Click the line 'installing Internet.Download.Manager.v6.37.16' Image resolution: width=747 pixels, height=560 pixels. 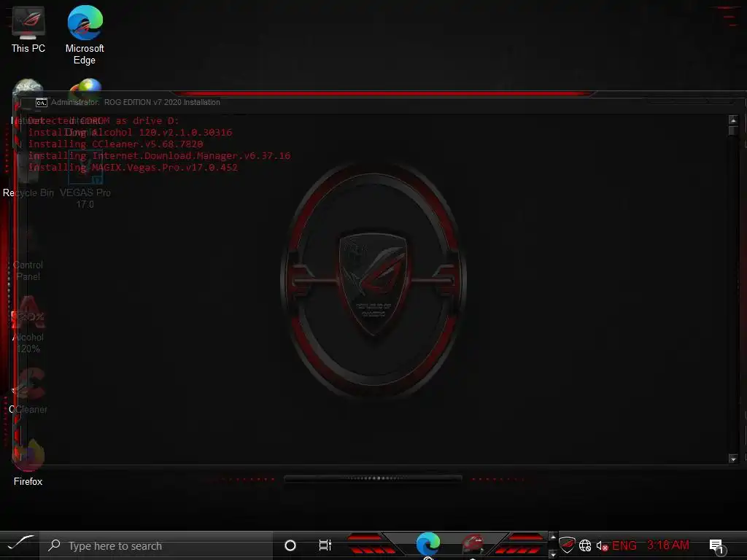(x=159, y=156)
